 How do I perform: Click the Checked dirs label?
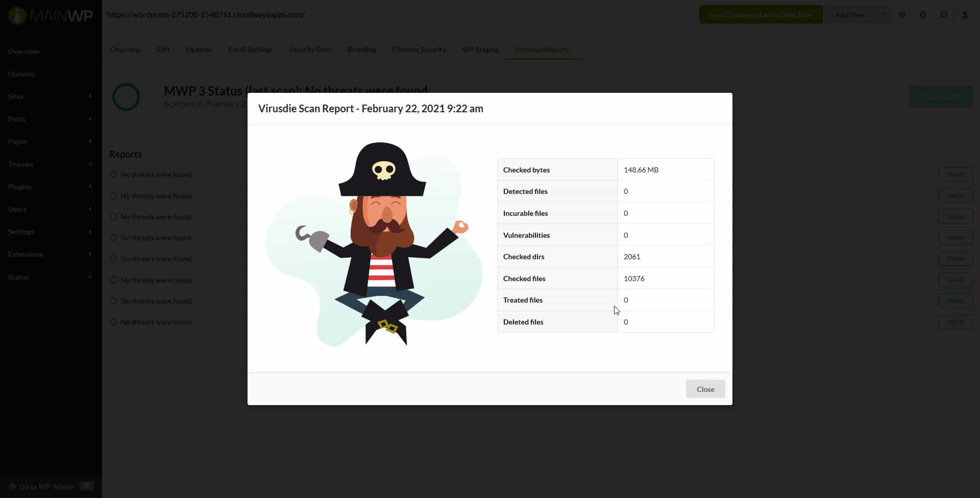(x=524, y=257)
